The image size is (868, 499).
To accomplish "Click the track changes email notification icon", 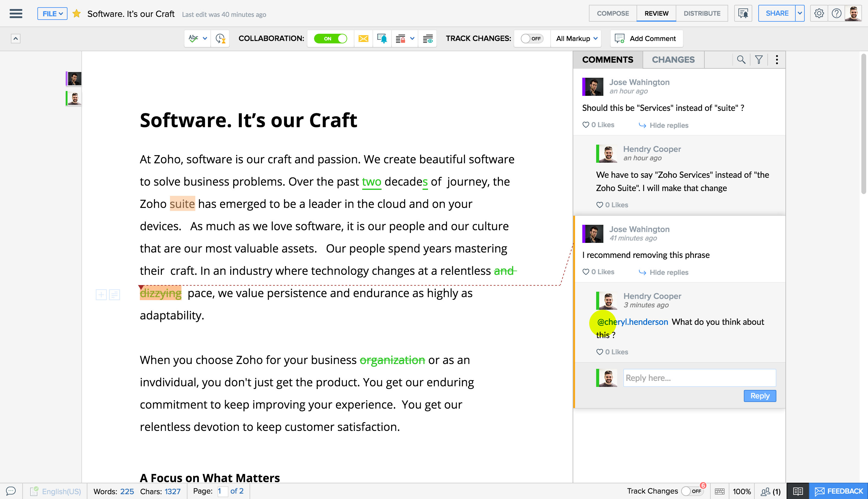I will [x=364, y=38].
